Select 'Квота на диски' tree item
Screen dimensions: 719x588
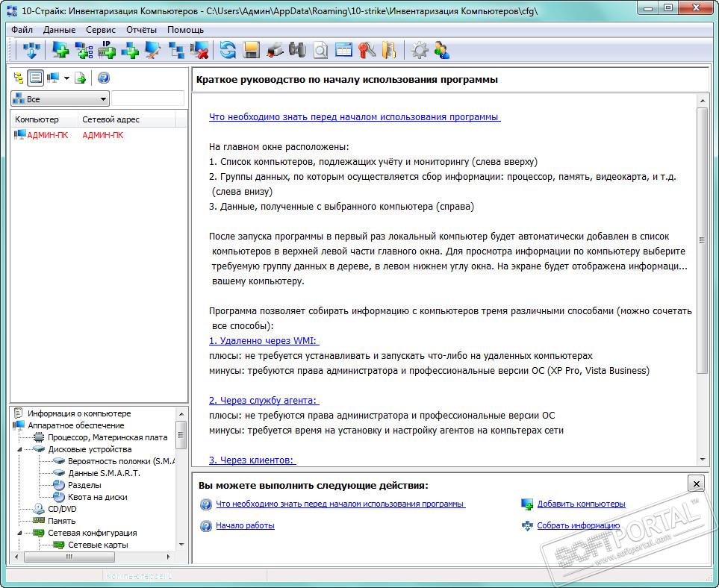(97, 497)
